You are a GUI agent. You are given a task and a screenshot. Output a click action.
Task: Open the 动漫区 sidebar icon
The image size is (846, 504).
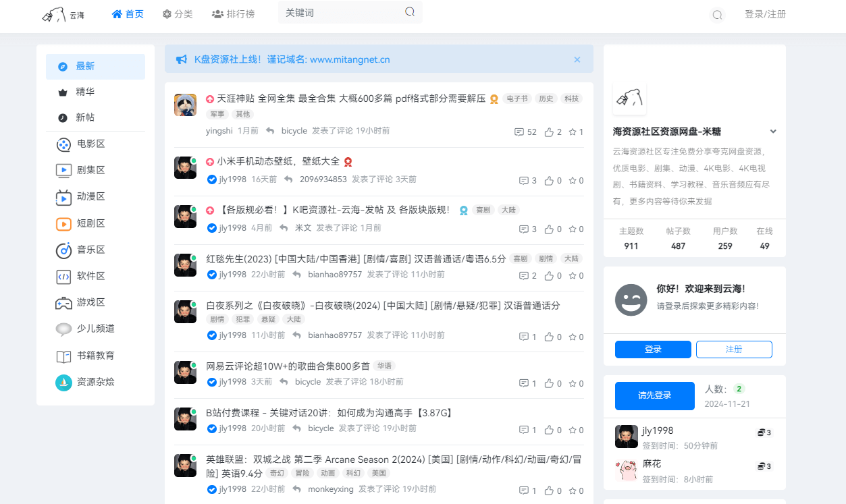[63, 196]
